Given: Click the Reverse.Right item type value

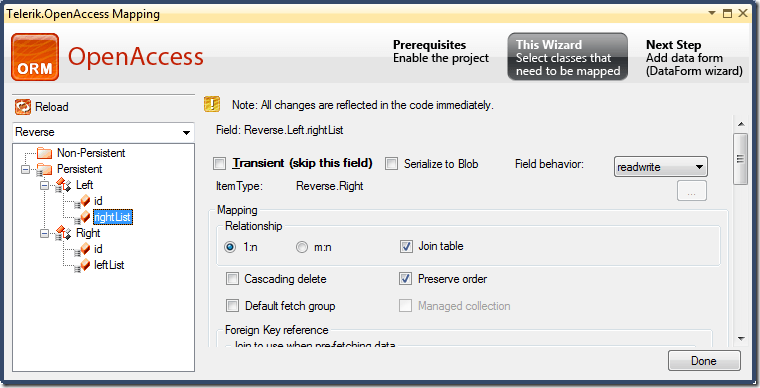Looking at the screenshot, I should (330, 186).
